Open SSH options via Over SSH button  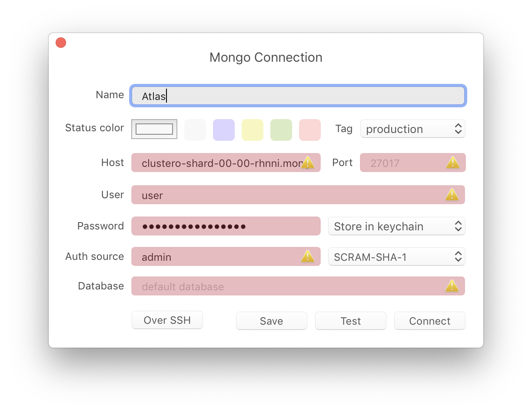click(x=167, y=320)
